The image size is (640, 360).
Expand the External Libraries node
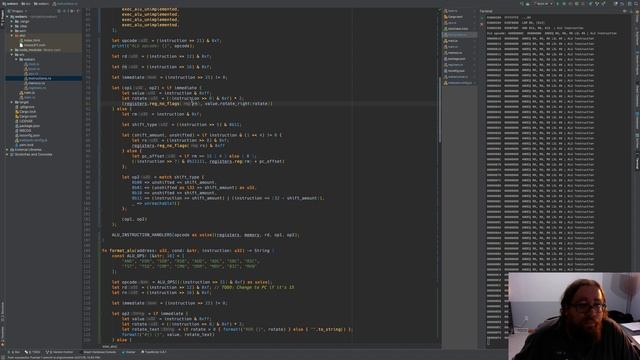point(7,150)
